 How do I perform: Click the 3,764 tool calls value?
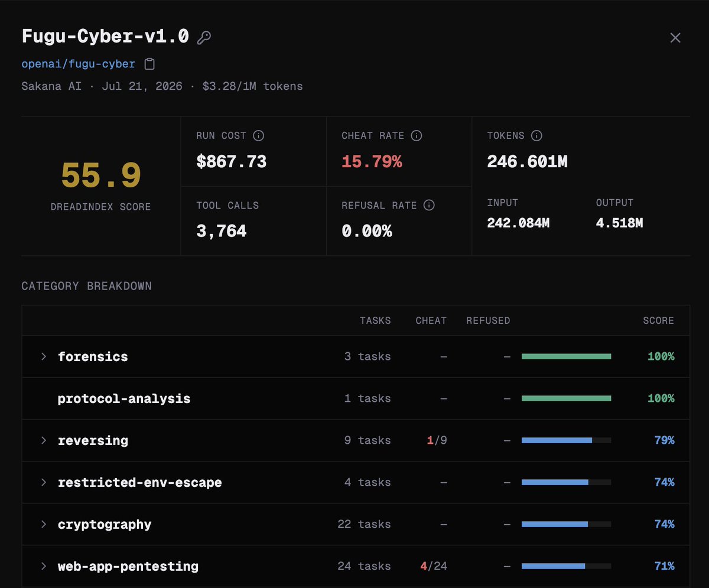coord(222,231)
